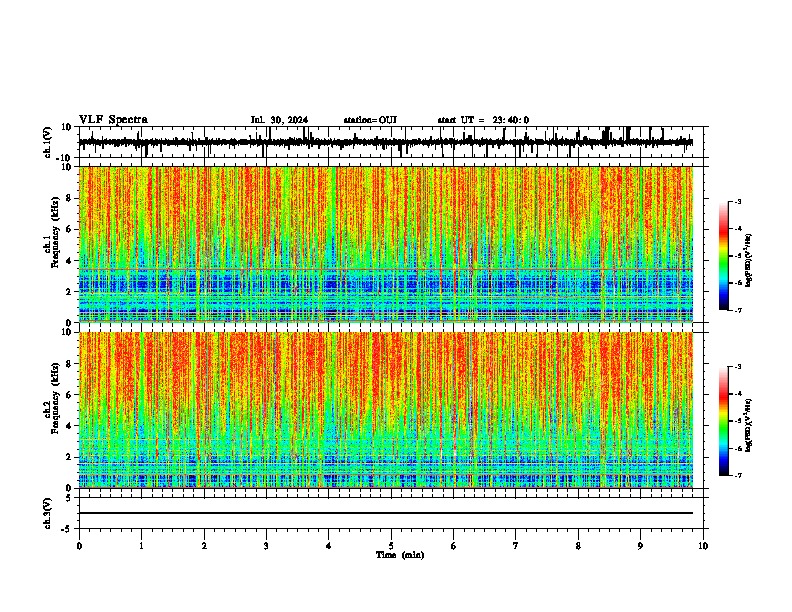The height and width of the screenshot is (612, 792).
Task: Click the ch.2 spectrogram 6 kHz tick label
Action: (70, 395)
